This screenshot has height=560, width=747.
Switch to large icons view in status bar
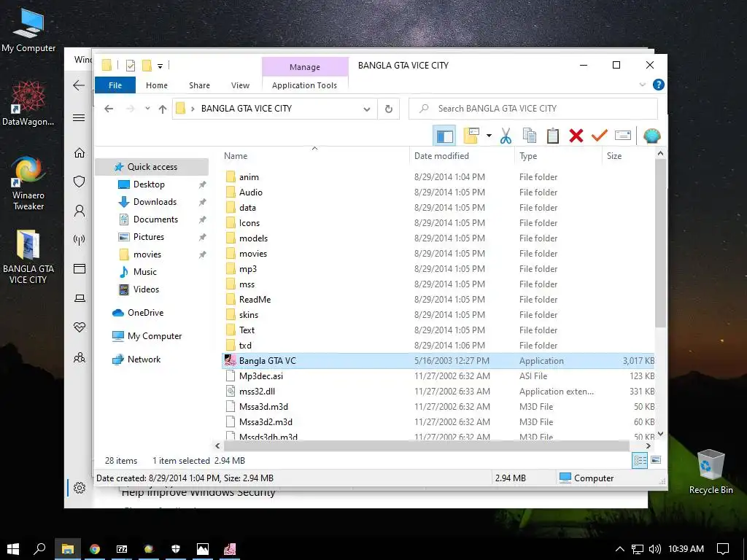tap(656, 460)
